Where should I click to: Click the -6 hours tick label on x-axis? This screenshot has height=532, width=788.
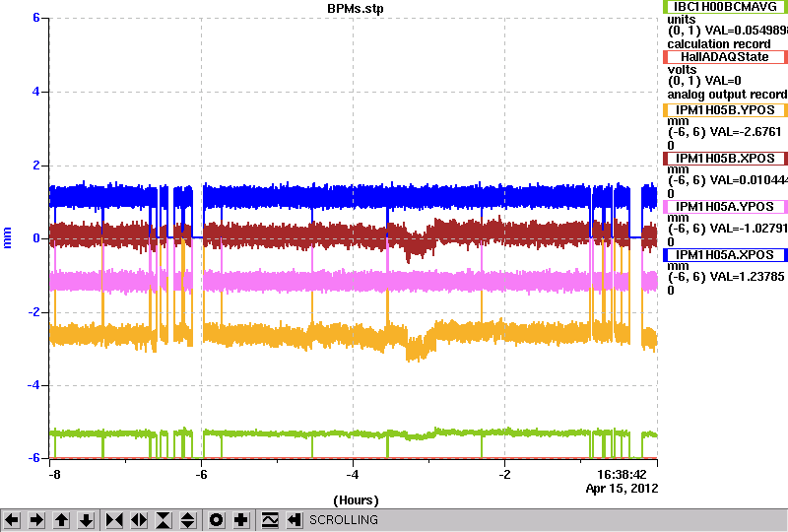pyautogui.click(x=201, y=475)
